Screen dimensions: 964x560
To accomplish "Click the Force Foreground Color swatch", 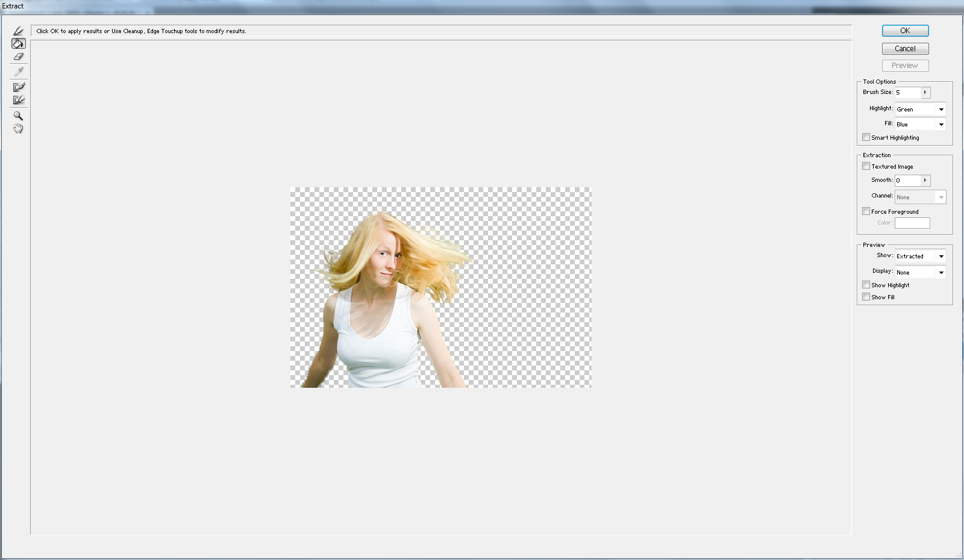I will click(912, 223).
